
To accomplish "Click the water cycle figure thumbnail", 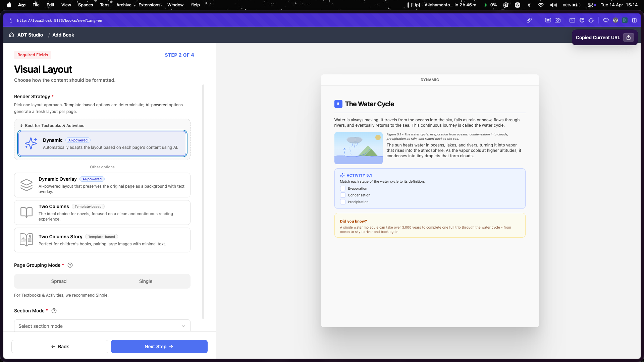I will point(358,148).
